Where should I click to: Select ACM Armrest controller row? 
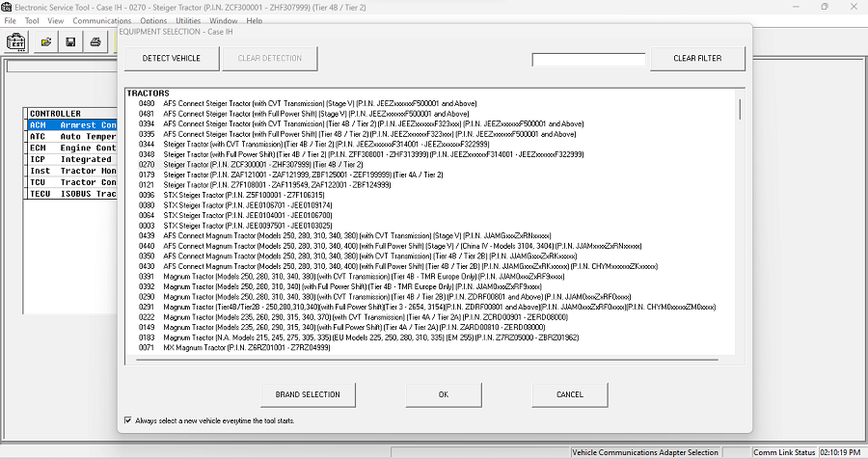[x=72, y=125]
